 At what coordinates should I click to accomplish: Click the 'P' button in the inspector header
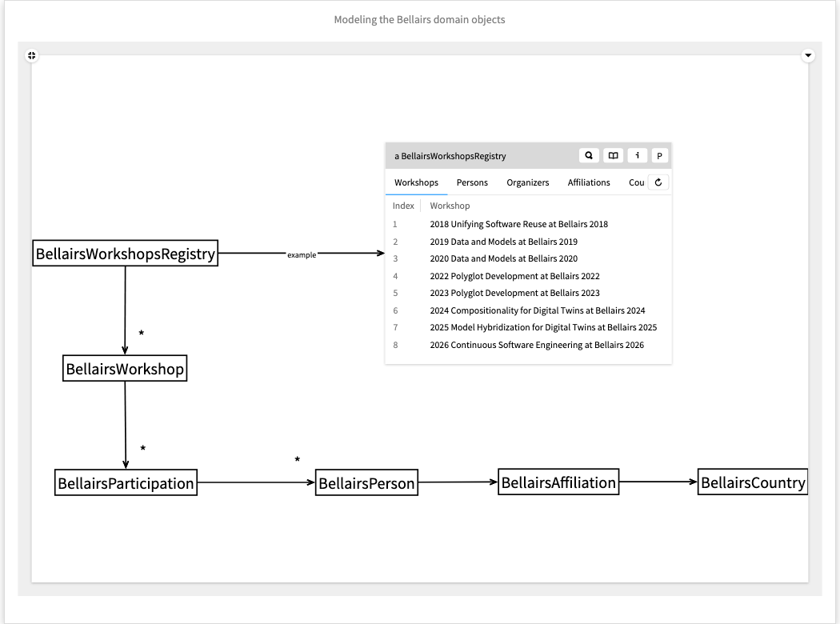(660, 156)
